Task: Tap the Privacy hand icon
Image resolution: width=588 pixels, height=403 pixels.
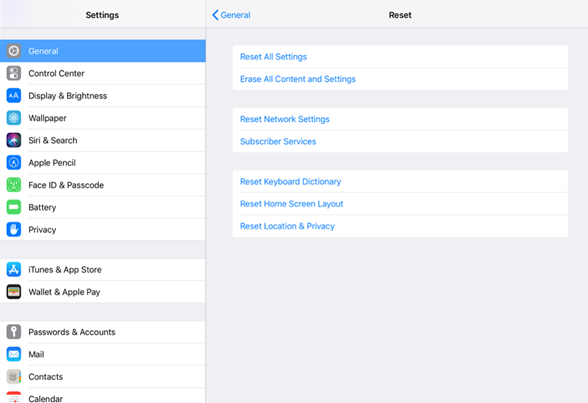Action: (x=14, y=229)
